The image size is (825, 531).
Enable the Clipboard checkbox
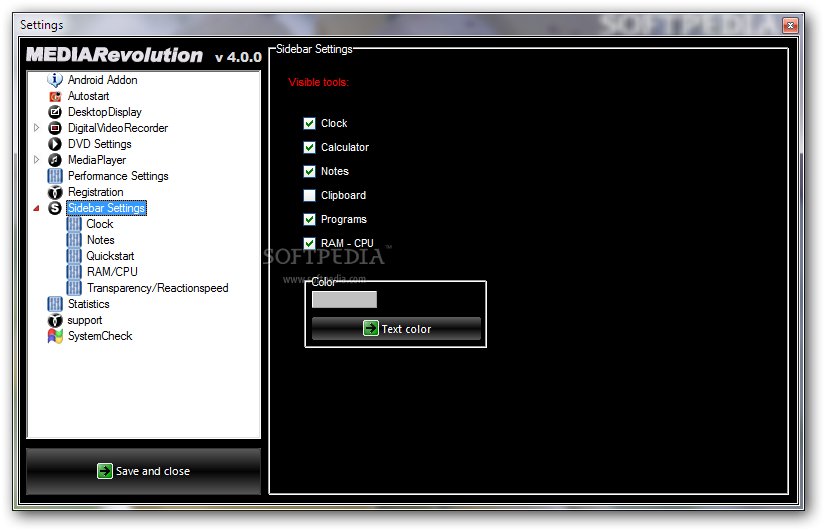pyautogui.click(x=309, y=195)
